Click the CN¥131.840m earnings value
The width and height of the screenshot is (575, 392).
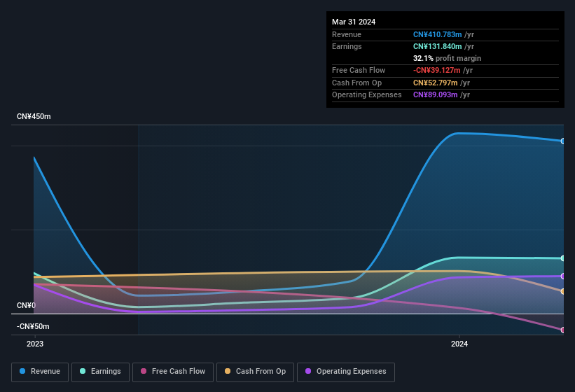point(437,46)
